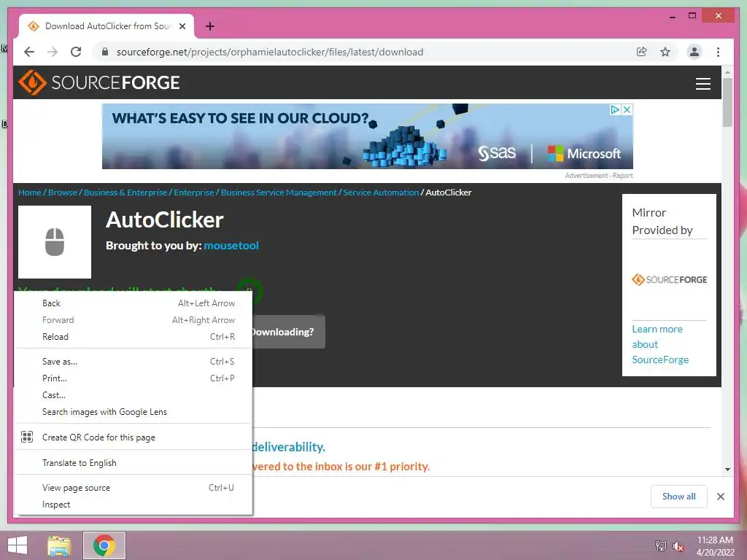Select Reload from context menu
This screenshot has width=747, height=560.
click(133, 337)
